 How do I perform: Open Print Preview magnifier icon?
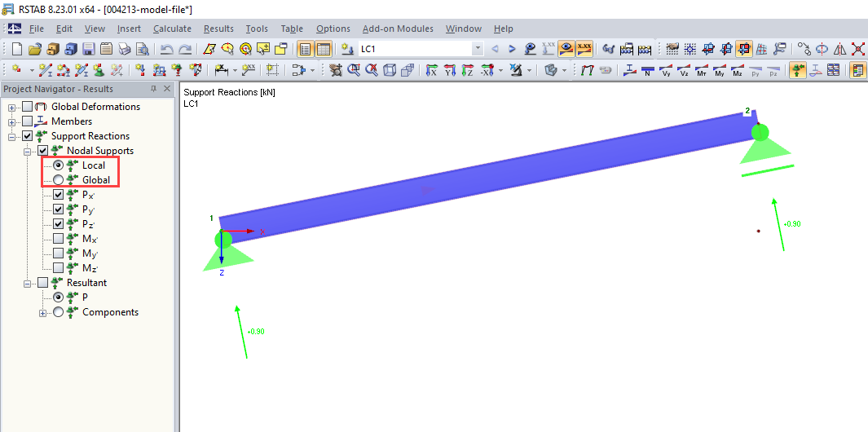(x=143, y=49)
